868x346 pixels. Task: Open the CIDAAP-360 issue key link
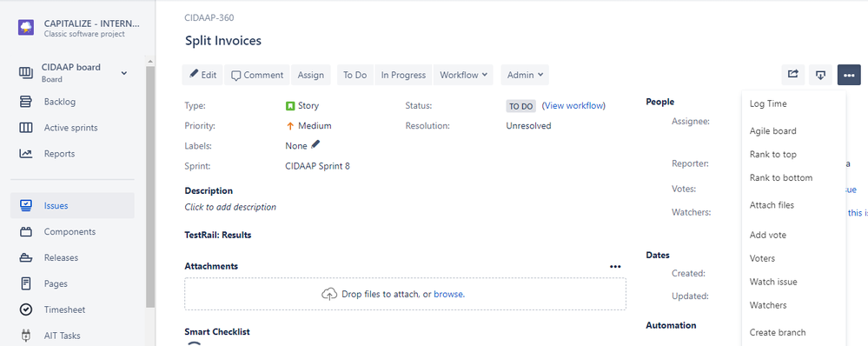point(209,17)
